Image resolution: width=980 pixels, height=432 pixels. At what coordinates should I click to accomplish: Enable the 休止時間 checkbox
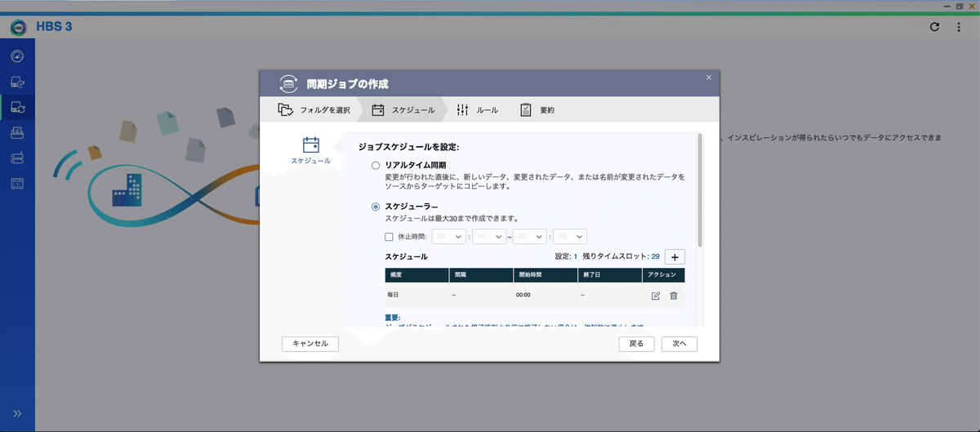(389, 237)
